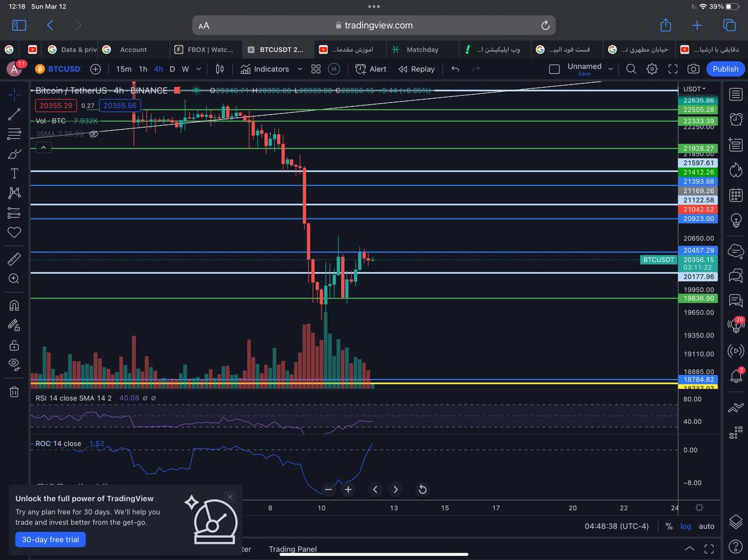The height and width of the screenshot is (560, 748).
Task: Open the timeframe dropdown arrow
Action: click(x=199, y=69)
